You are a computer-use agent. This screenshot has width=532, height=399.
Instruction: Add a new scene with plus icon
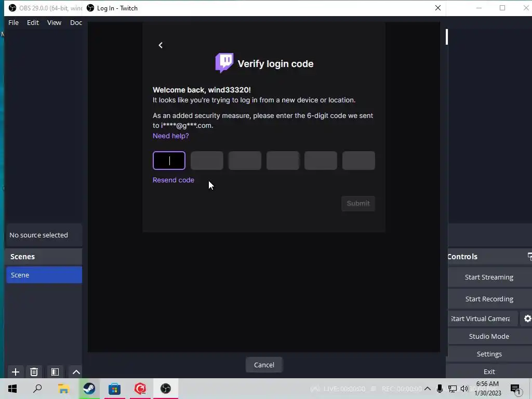coord(15,372)
